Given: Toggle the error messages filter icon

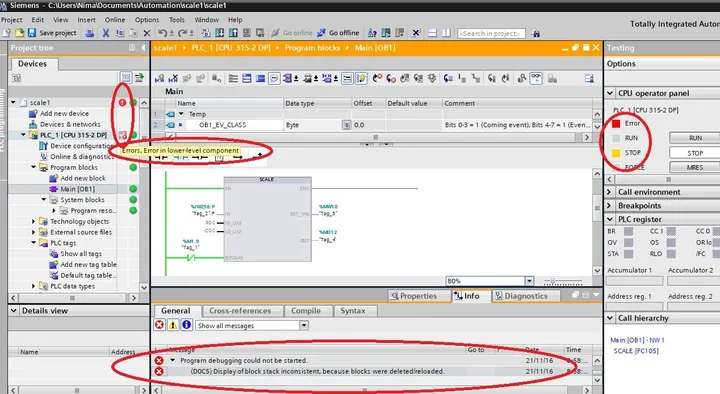Looking at the screenshot, I should [159, 325].
